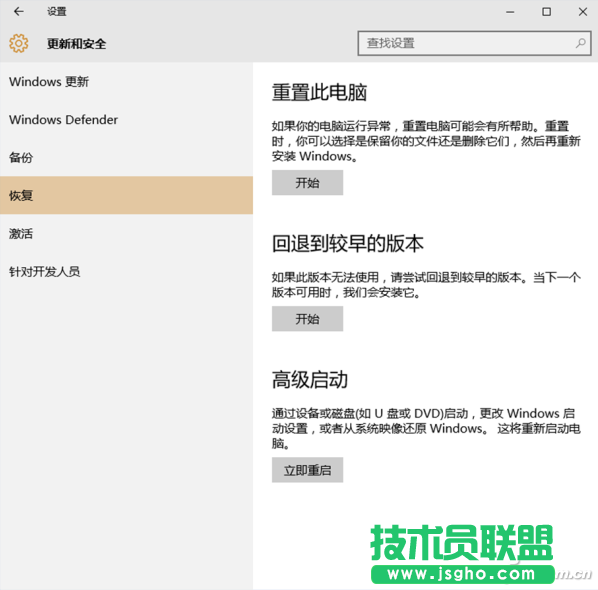Screen dimensions: 598x590
Task: Click the 立即重启 button
Action: 307,470
